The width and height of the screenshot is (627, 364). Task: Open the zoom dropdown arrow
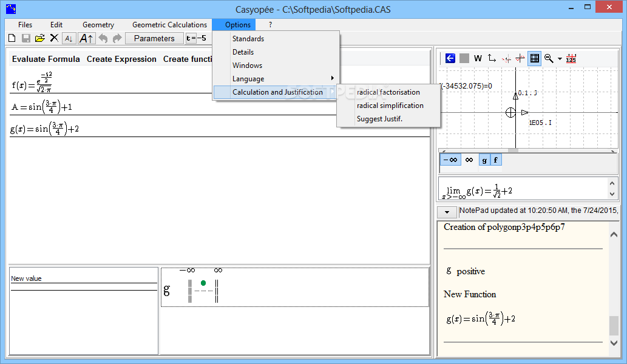pyautogui.click(x=560, y=59)
